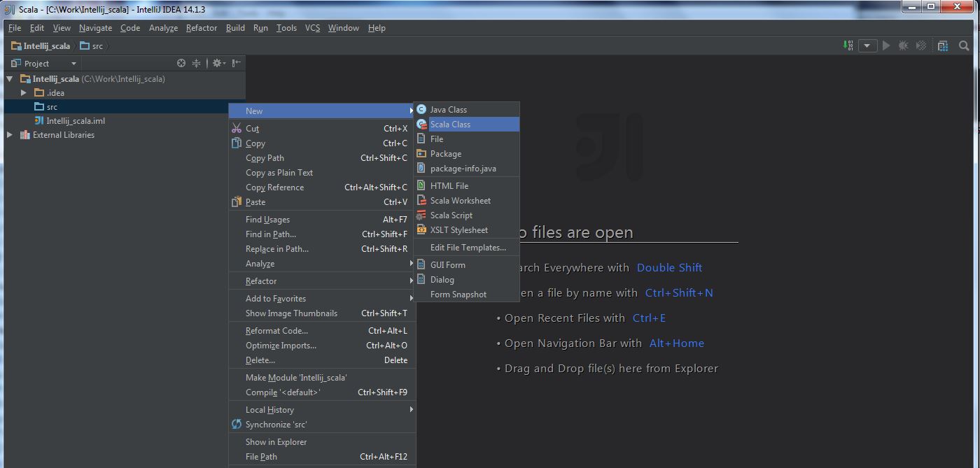980x468 pixels.
Task: Choose Form Snapshot in submenu
Action: [x=466, y=295]
